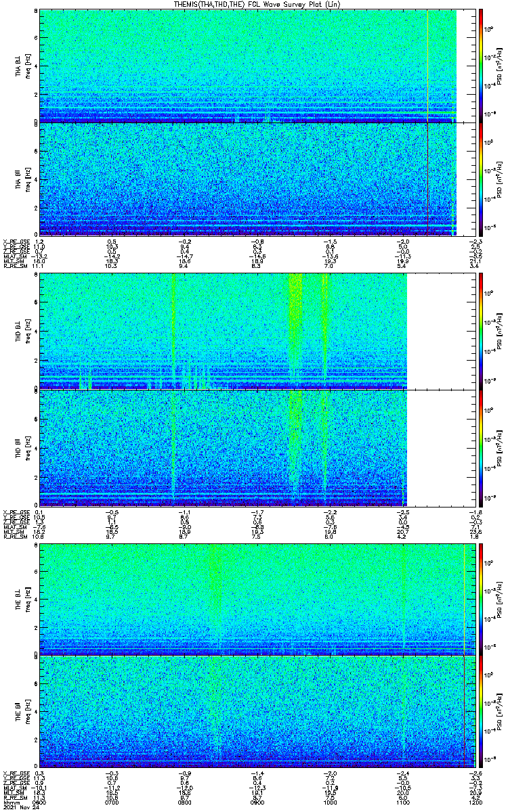
Task: Click the PSD units label beside THE B∥ color bar
Action: tap(500, 711)
